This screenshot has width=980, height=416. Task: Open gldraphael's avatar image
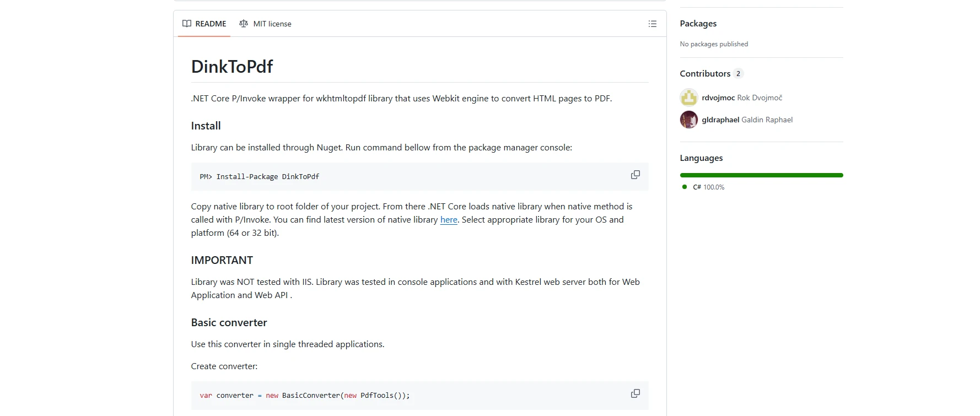point(688,120)
